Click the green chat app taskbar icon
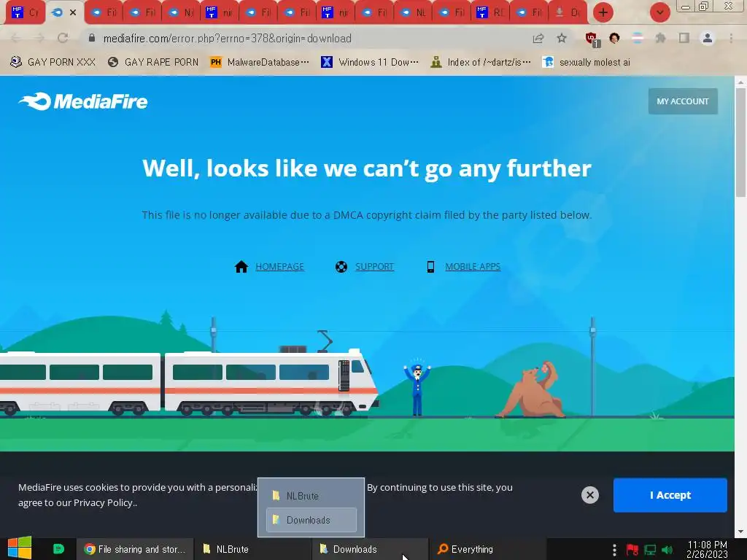747x560 pixels. tap(58, 549)
